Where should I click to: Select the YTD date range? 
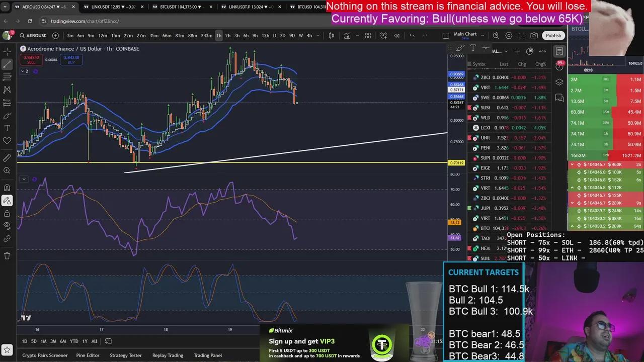tap(74, 341)
